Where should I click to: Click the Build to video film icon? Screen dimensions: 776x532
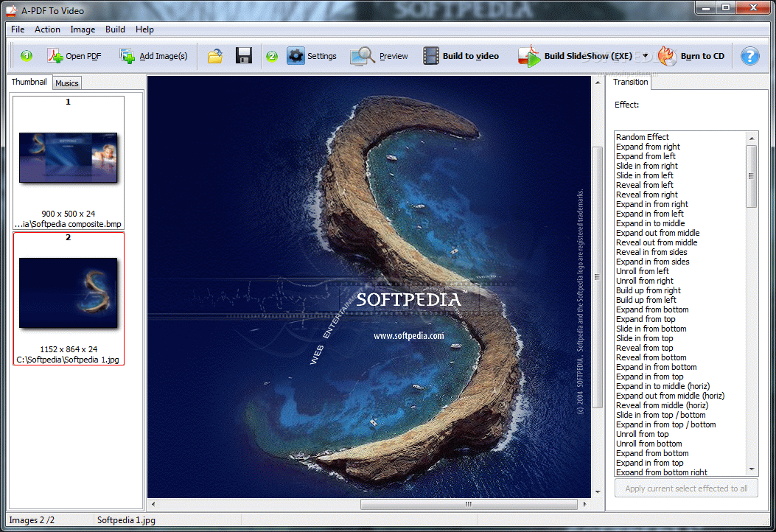point(430,55)
